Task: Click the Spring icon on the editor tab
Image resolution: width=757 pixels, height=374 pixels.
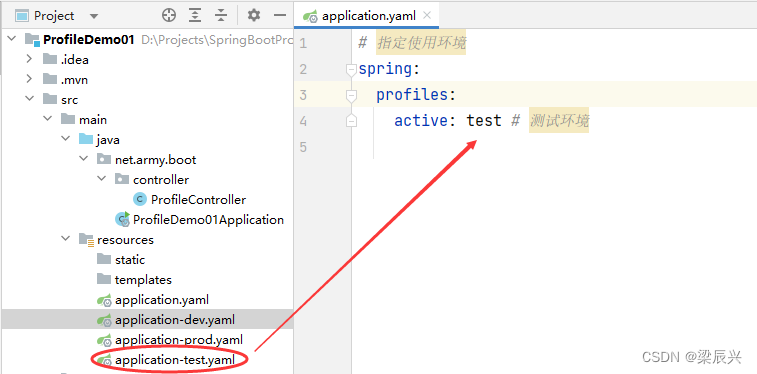Action: click(x=310, y=16)
